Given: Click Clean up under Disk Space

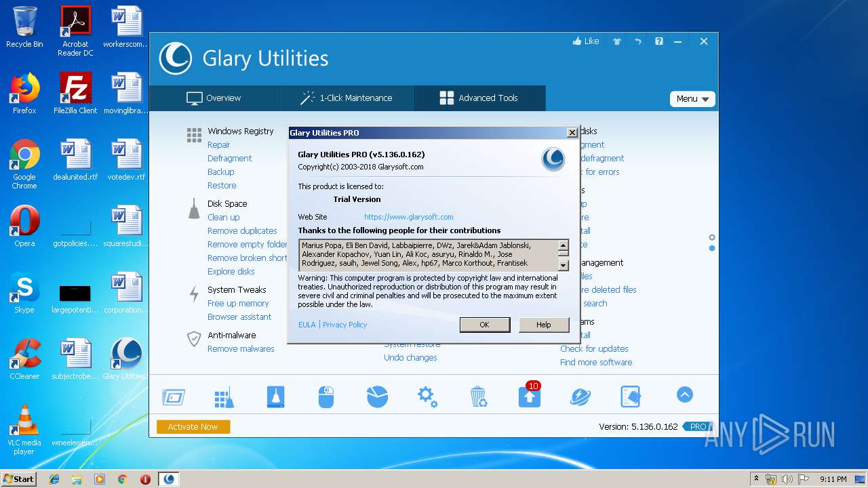Looking at the screenshot, I should pyautogui.click(x=223, y=218).
